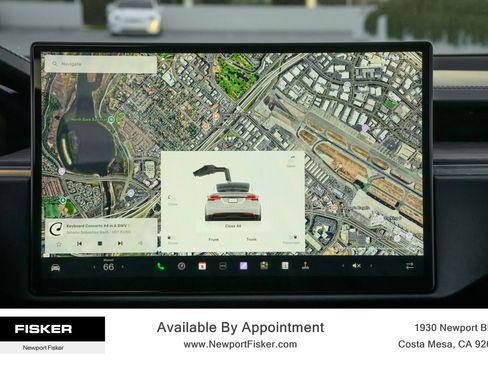Favorite the current track with star
This screenshot has height=366, width=488.
(59, 244)
